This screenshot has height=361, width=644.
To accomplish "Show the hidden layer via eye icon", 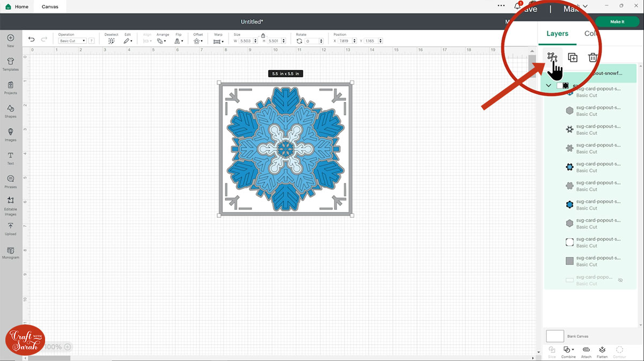I will (x=620, y=280).
